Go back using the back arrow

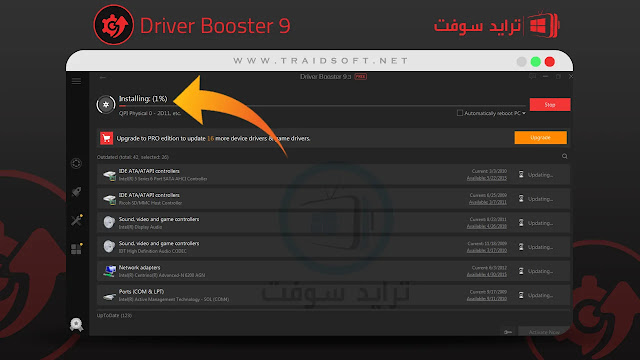pyautogui.click(x=103, y=78)
